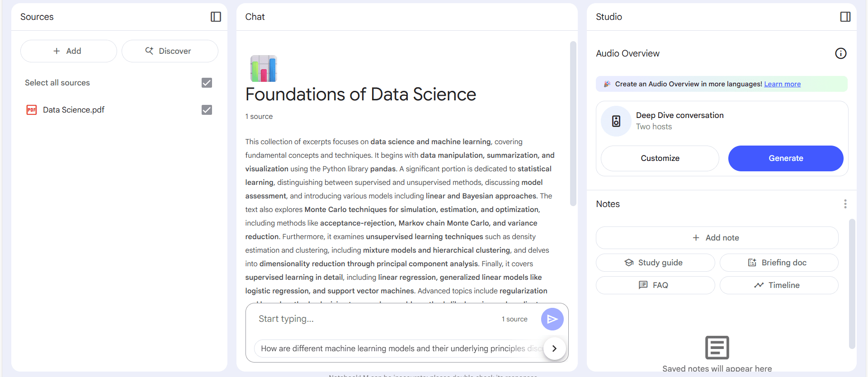Show next suggested question chevron

point(554,349)
